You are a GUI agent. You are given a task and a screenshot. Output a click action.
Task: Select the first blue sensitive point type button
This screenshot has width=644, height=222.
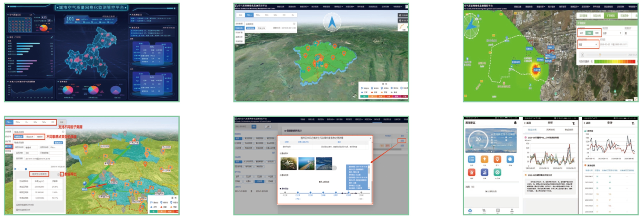pos(19,137)
